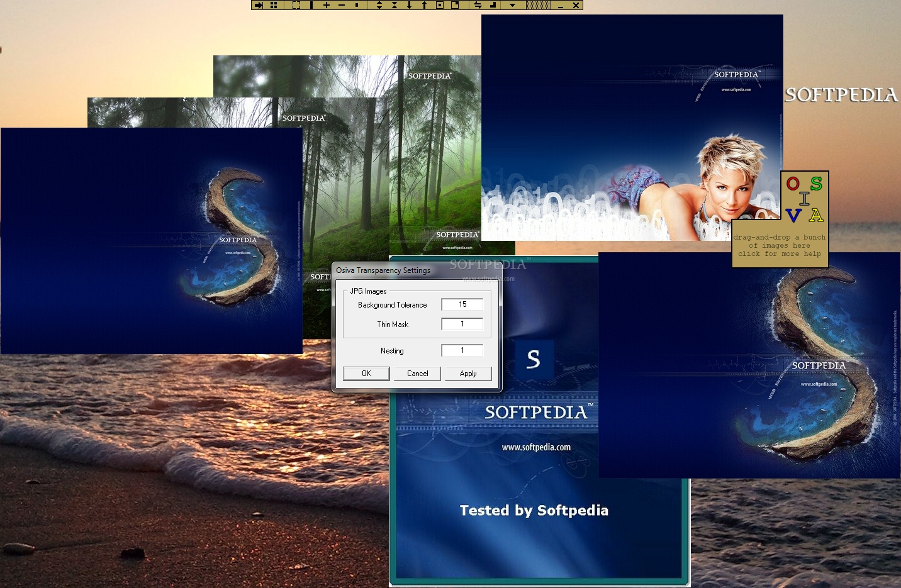
Task: Click the left-right swap arrows icon in the toolbar
Action: (x=478, y=5)
